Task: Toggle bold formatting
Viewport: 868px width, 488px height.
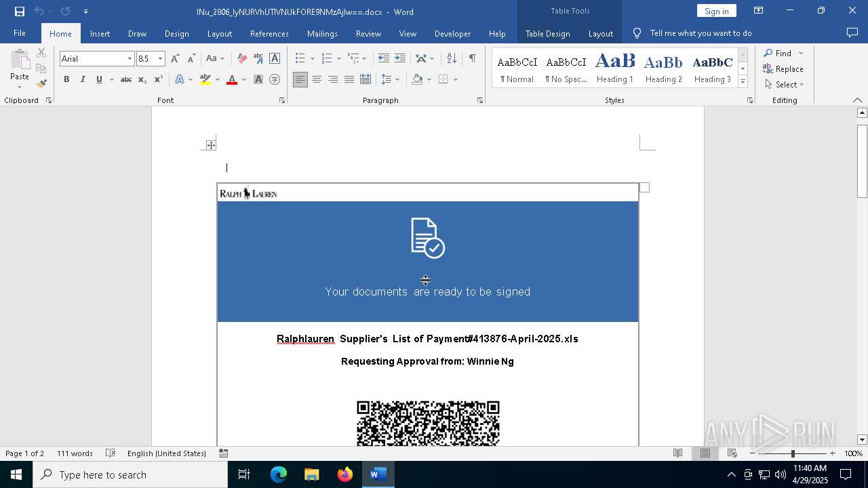Action: (66, 80)
